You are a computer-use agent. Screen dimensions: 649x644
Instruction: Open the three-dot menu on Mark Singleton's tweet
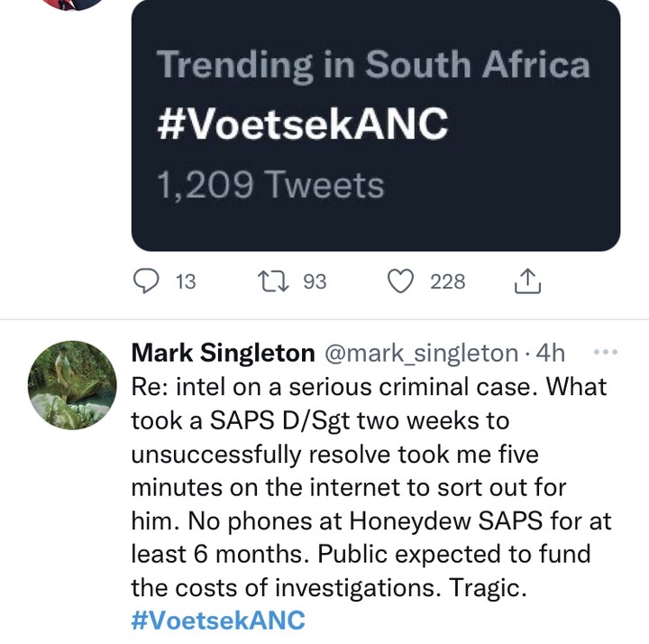[x=606, y=352]
